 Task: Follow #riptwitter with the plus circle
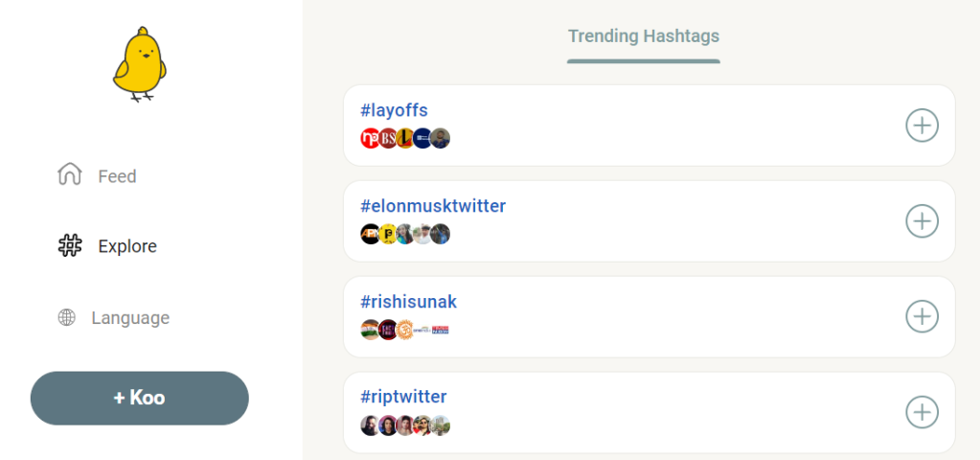coord(922,412)
